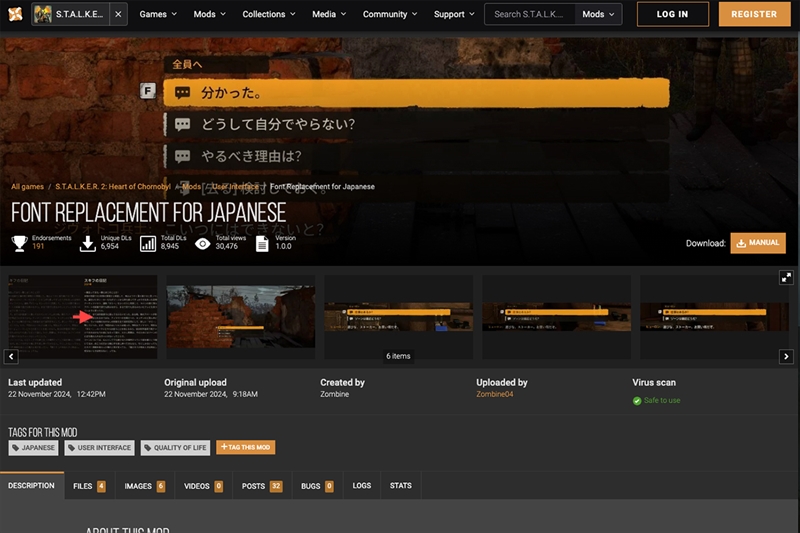The height and width of the screenshot is (533, 800).
Task: Open S.T.A.L.K.E.R. 2: Heart of Chornobyl breadcrumb
Action: pyautogui.click(x=113, y=187)
